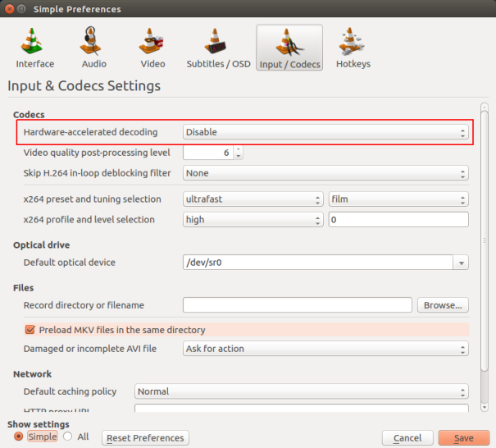The height and width of the screenshot is (448, 496).
Task: Click the Interface tab label
Action: click(35, 64)
